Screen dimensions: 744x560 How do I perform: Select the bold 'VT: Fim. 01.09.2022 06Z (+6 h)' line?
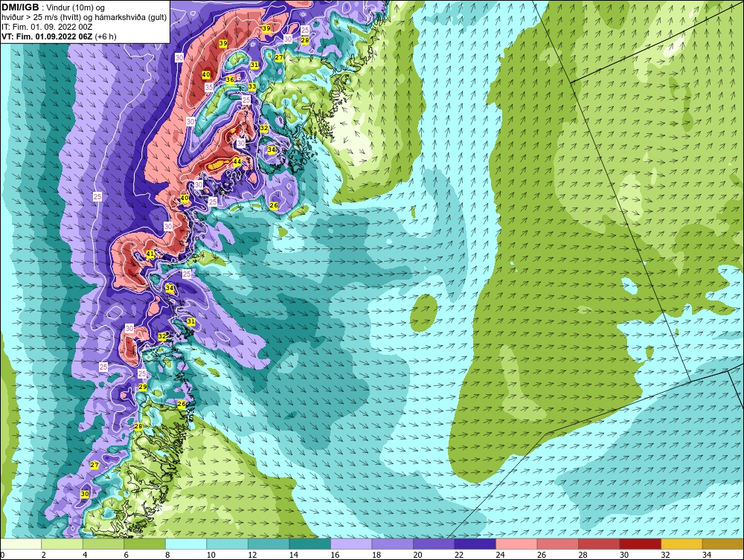pos(59,36)
